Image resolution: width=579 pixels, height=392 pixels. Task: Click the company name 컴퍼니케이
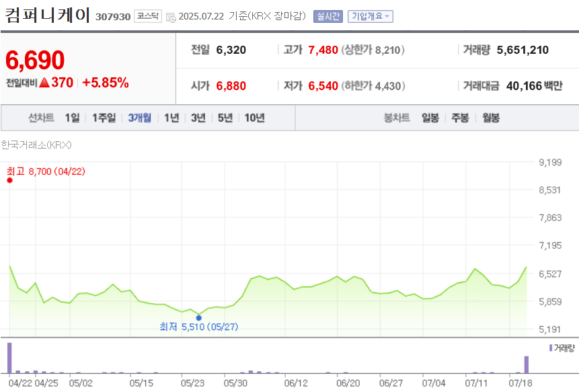pos(47,15)
